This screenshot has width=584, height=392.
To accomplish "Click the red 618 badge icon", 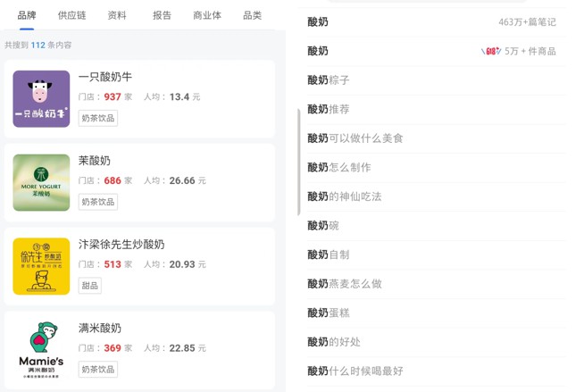I will coord(491,51).
